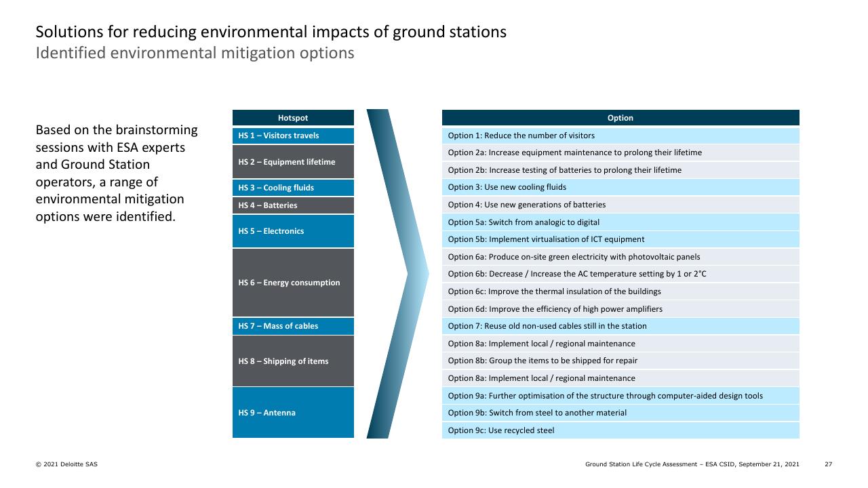Viewport: 868px width, 488px height.
Task: Click Option 6b about AC temperature setting
Action: 620,274
